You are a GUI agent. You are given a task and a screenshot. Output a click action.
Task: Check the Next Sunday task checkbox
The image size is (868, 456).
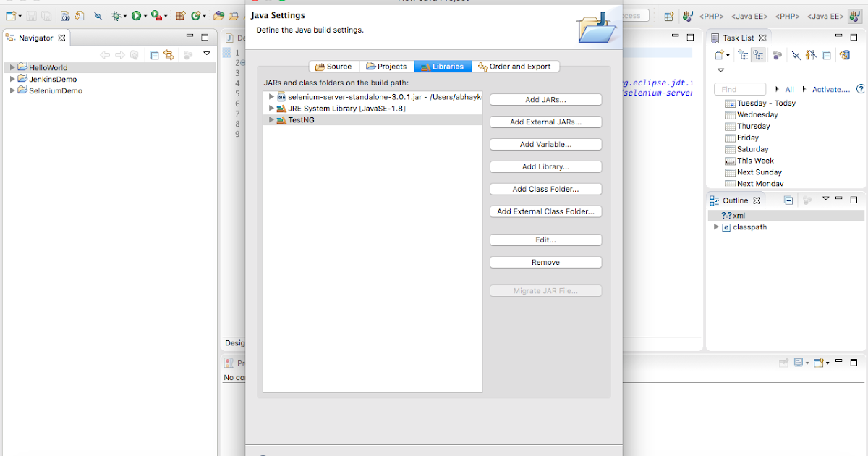tap(728, 172)
